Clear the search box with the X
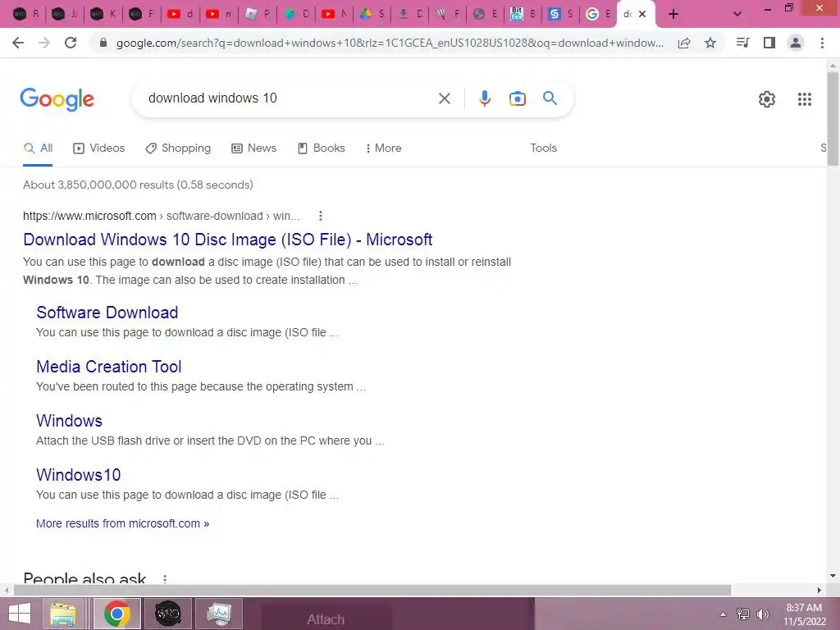This screenshot has height=630, width=840. [444, 98]
